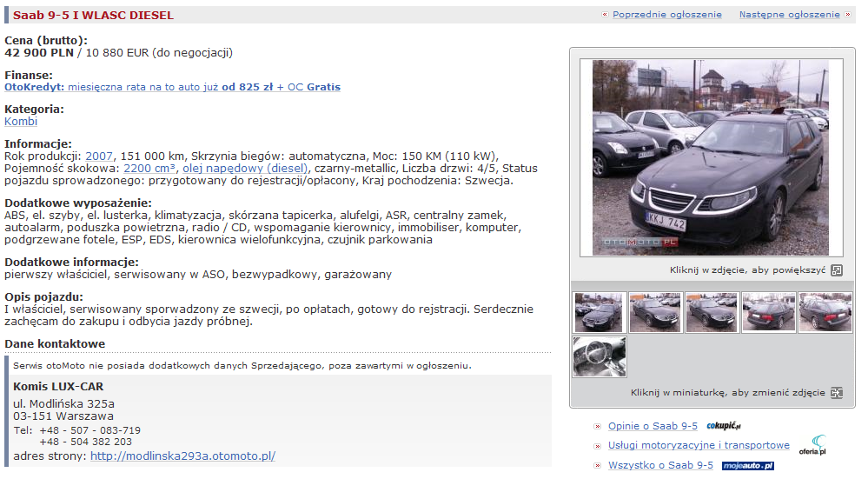
Task: Open the Kombi category link
Action: pos(21,122)
